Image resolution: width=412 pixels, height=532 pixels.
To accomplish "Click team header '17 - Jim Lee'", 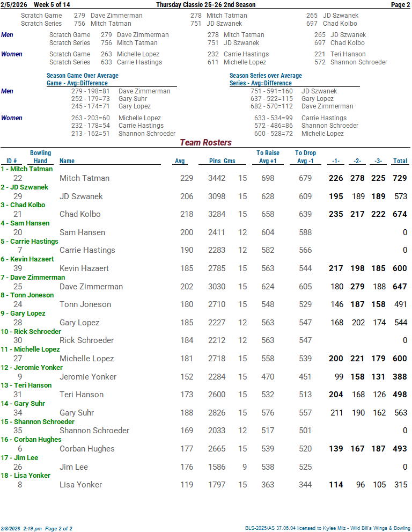I will click(19, 458).
